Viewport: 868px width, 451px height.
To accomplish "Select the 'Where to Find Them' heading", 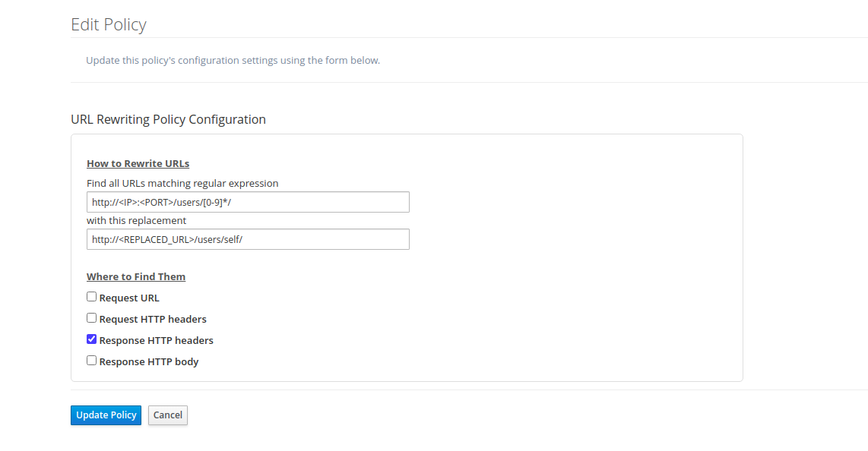I will tap(136, 277).
